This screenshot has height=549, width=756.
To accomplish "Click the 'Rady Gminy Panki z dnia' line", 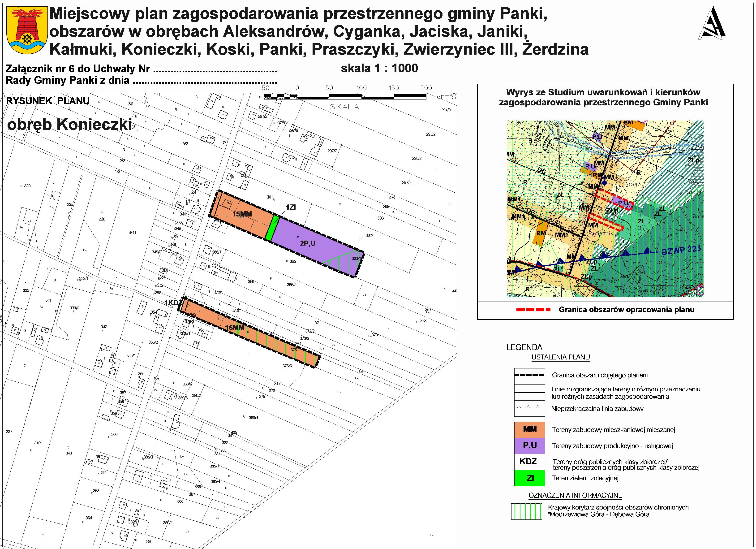I will (141, 80).
